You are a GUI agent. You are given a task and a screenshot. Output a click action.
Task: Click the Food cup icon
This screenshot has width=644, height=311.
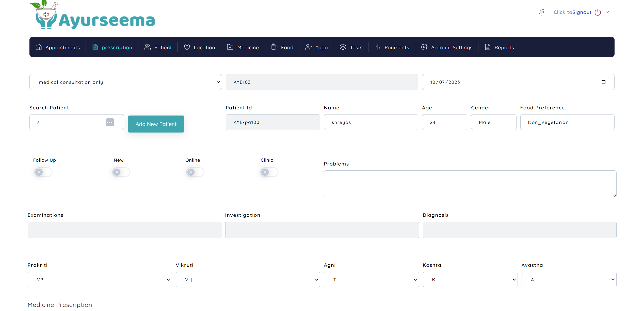[x=274, y=47]
